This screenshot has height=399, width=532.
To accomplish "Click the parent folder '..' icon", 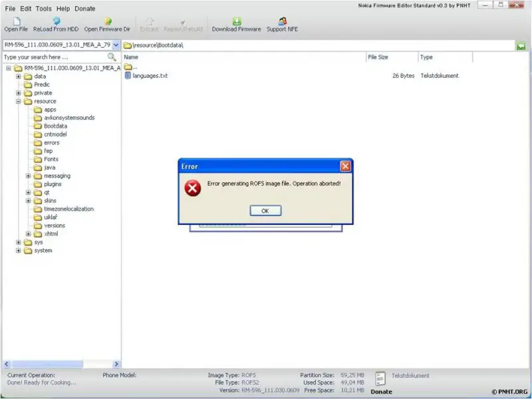I will (x=128, y=66).
